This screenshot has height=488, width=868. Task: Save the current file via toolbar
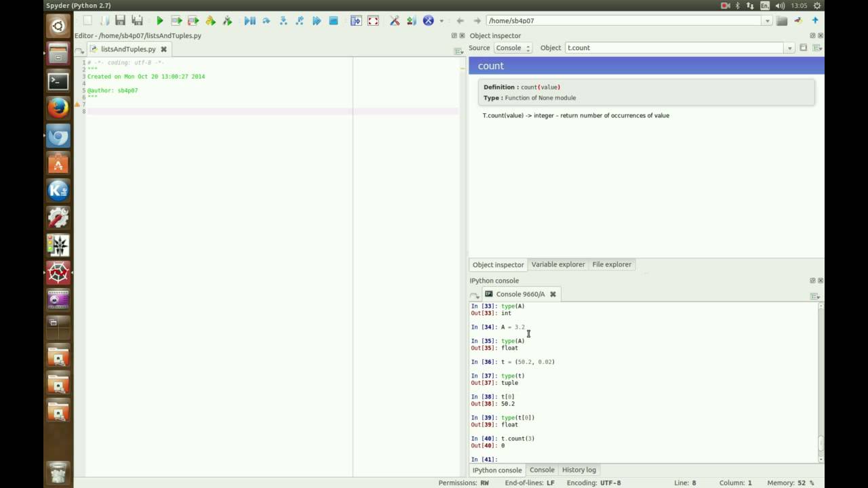(x=120, y=21)
